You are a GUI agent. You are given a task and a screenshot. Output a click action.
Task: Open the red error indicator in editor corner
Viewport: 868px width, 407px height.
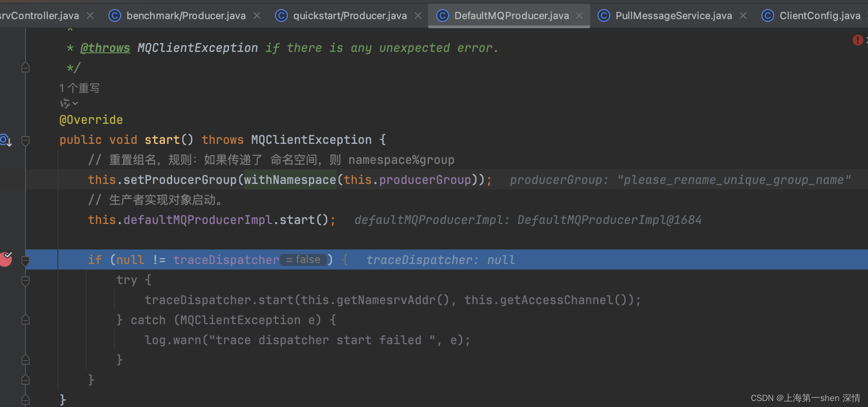point(858,40)
